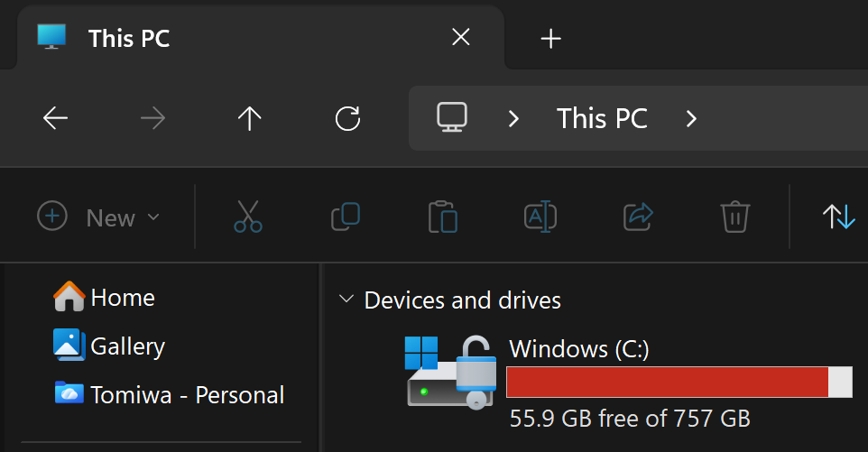Click the Share icon
868x452 pixels.
click(x=638, y=217)
